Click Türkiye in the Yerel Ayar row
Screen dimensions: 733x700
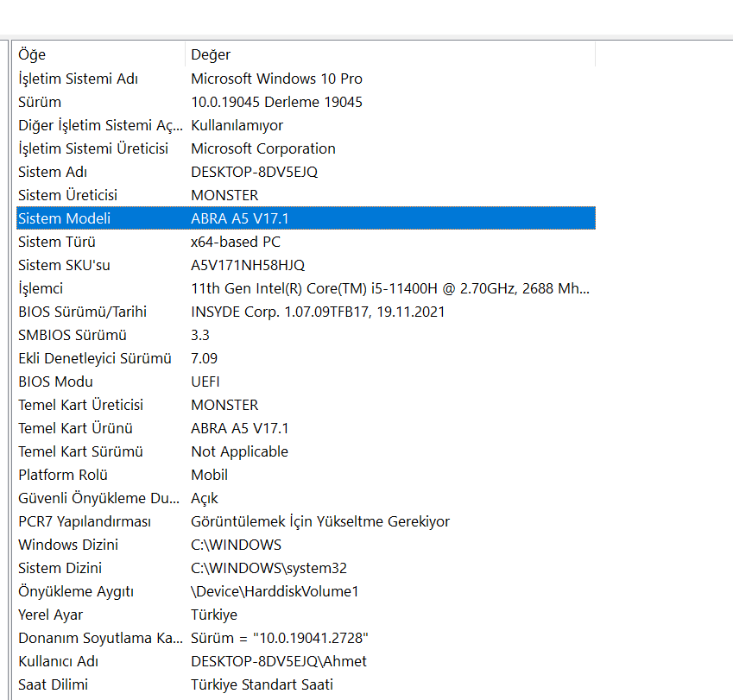click(214, 615)
